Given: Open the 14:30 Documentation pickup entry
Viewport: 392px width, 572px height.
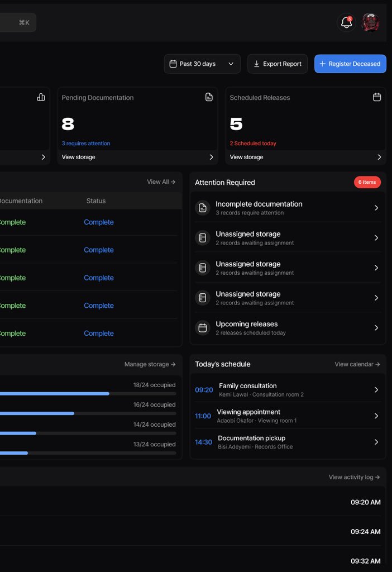Looking at the screenshot, I should [288, 442].
